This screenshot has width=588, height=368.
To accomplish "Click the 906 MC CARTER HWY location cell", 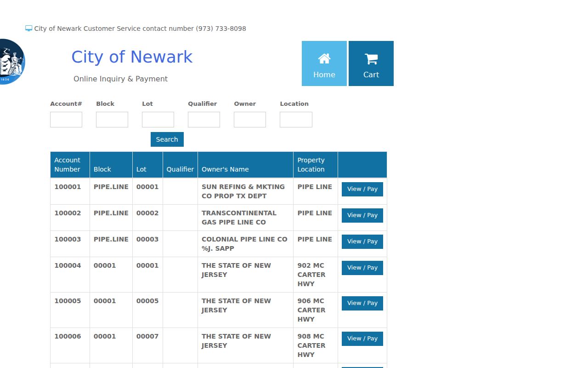I will [316, 310].
